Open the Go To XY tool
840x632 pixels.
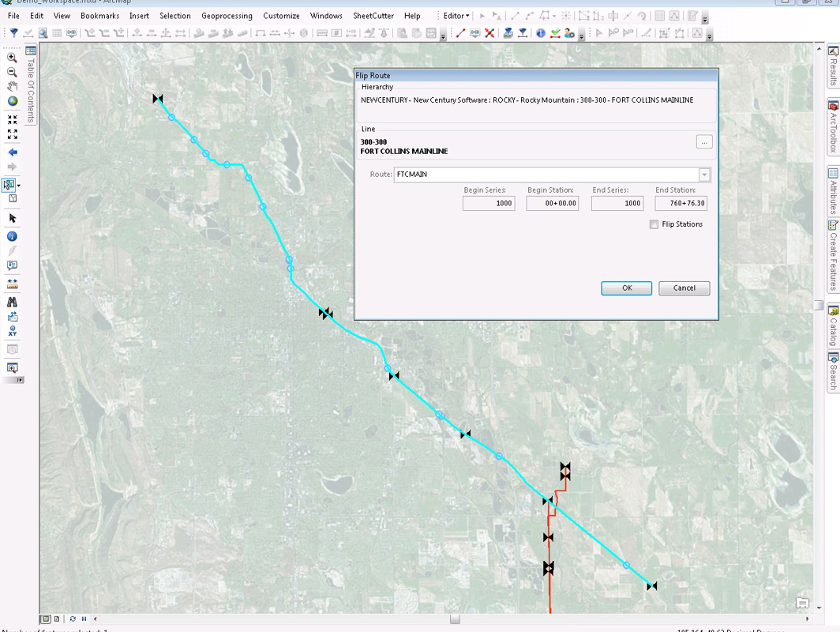12,331
